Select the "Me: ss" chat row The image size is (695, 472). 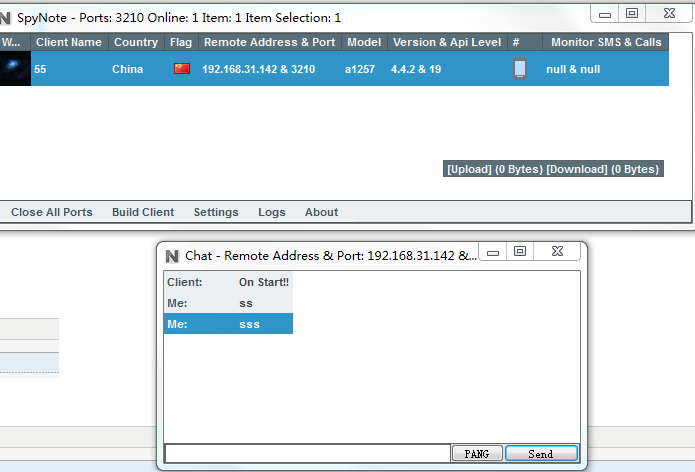[228, 303]
